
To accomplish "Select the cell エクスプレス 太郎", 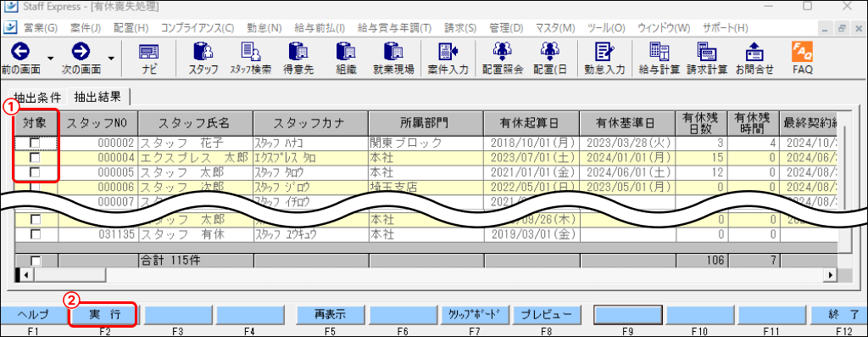I will [x=196, y=157].
